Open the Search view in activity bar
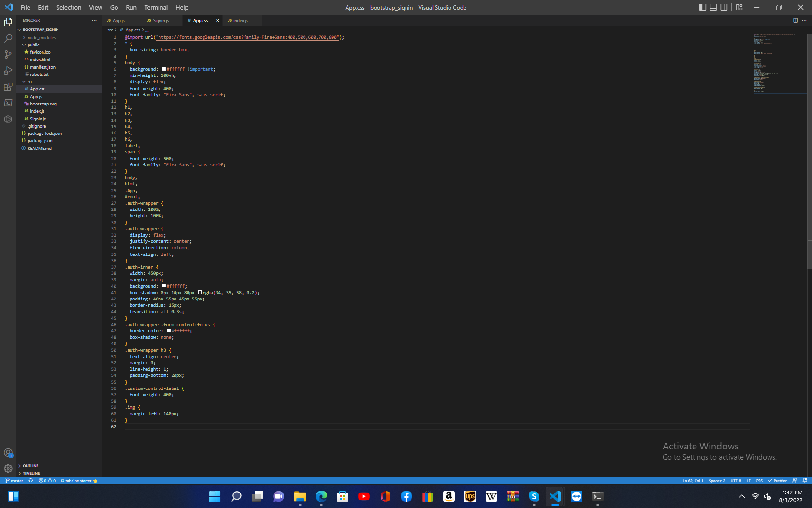 coord(8,38)
